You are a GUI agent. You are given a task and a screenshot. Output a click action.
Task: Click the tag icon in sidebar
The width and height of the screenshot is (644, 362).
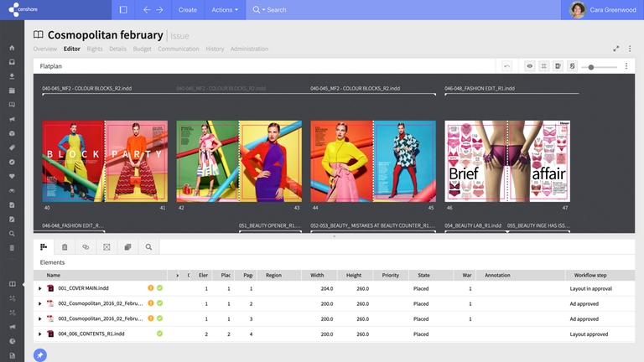[12, 147]
